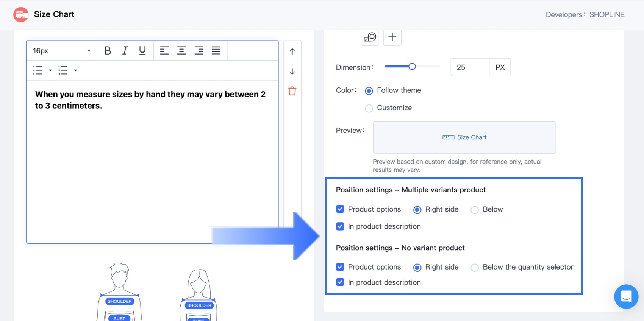This screenshot has width=644, height=321.
Task: Select the measuring tape icon style
Action: (x=370, y=37)
